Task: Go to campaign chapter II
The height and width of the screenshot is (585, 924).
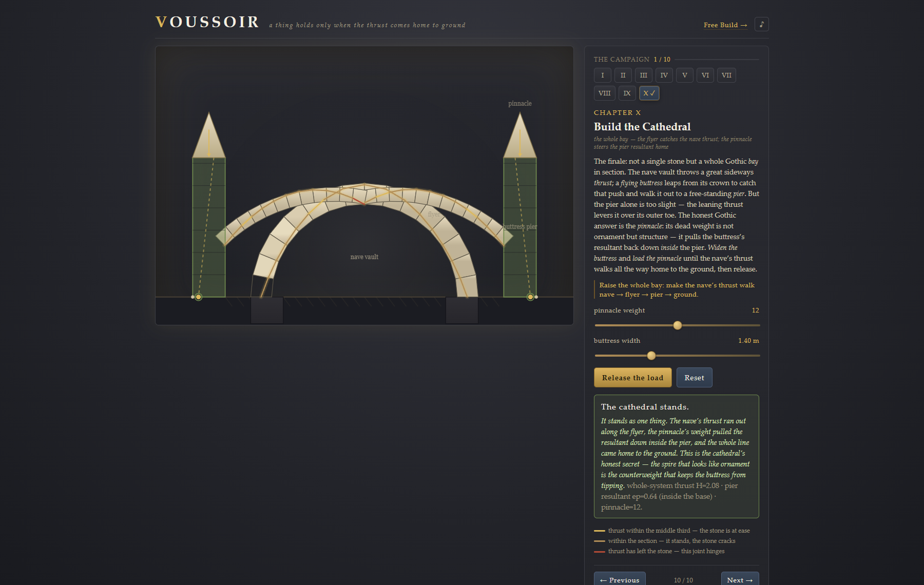Action: [623, 75]
